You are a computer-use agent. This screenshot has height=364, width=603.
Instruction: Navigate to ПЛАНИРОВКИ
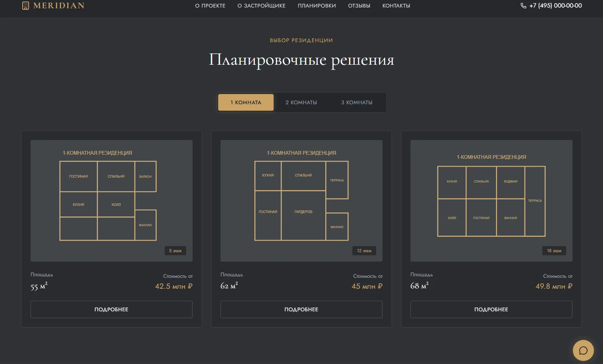point(317,6)
